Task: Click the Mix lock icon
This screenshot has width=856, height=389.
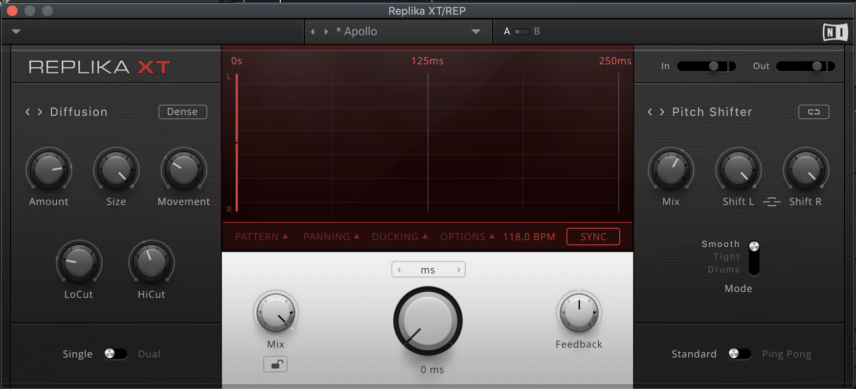Action: point(276,364)
